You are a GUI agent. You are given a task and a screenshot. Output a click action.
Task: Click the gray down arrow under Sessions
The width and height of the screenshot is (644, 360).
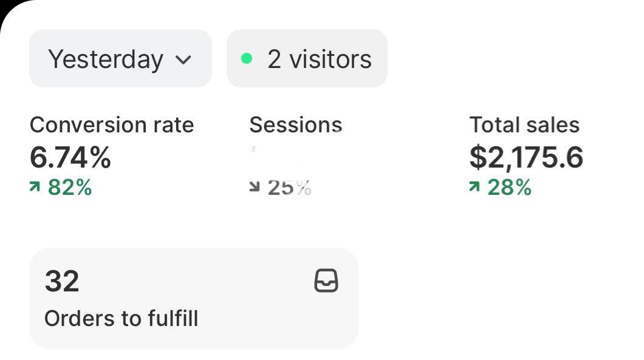[255, 188]
